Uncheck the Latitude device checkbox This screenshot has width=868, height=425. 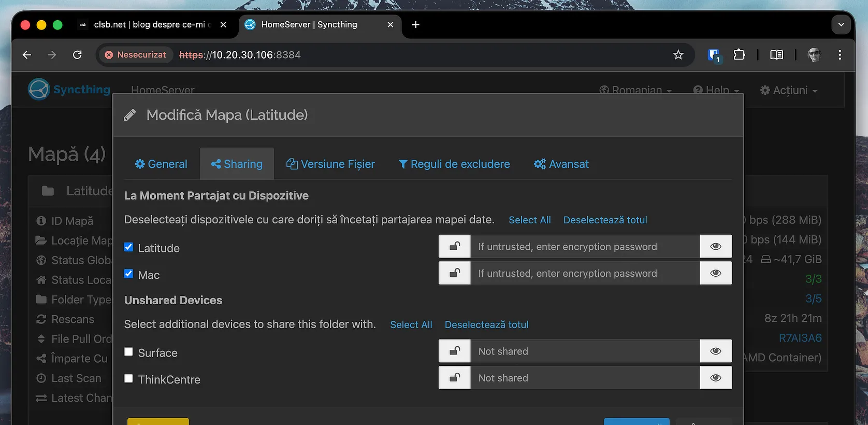(129, 247)
